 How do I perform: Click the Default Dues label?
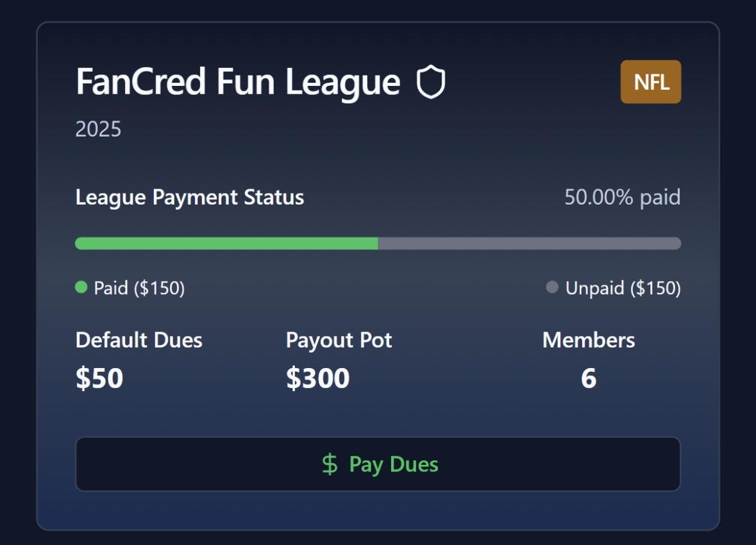[139, 340]
